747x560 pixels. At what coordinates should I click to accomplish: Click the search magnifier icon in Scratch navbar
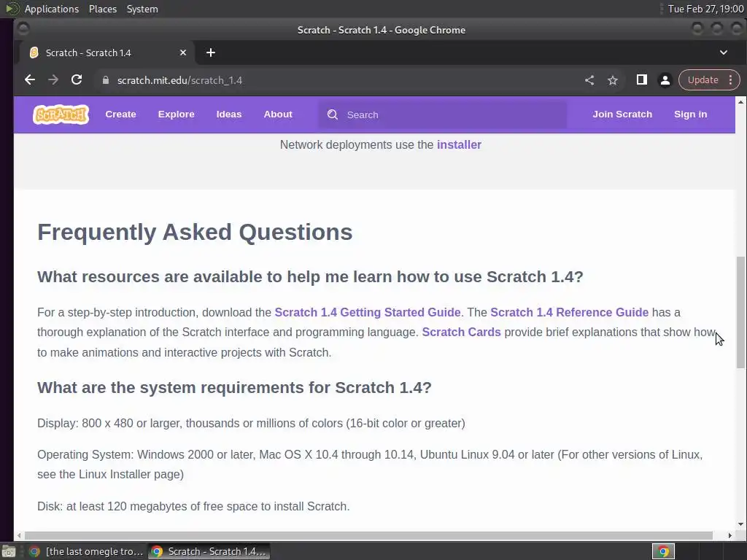(333, 114)
